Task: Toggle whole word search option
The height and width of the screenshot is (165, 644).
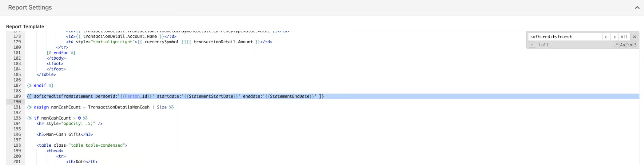Action: coord(629,45)
